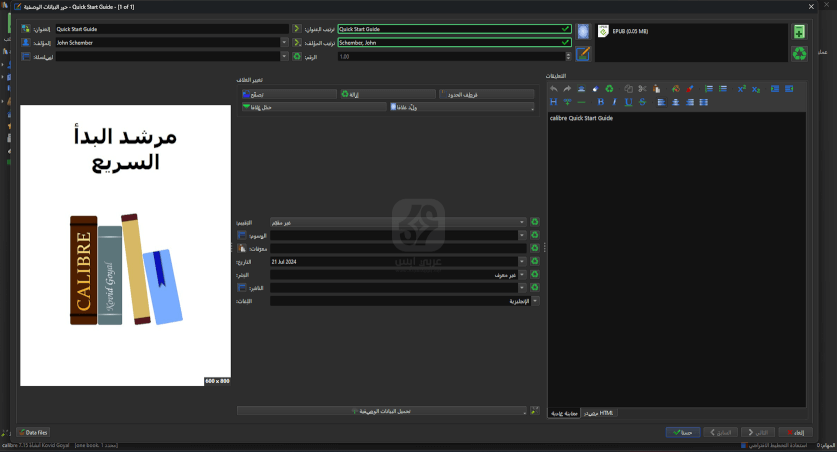
Task: Open the manage authors icon next to John Schember
Action: [26, 43]
